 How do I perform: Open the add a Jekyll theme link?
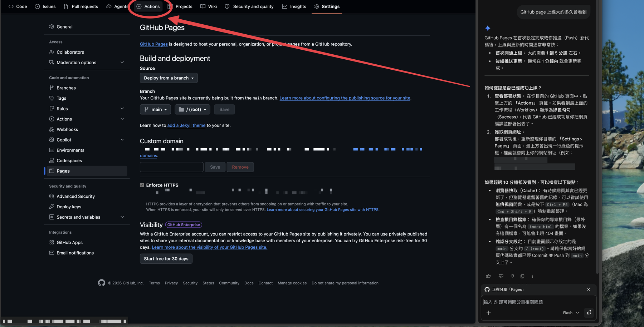(x=186, y=125)
